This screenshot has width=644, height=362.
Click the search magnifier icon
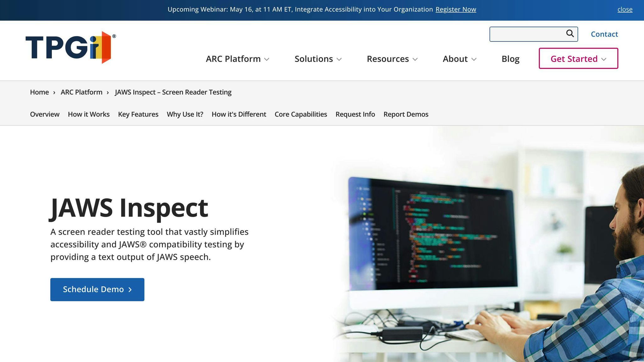tap(570, 34)
